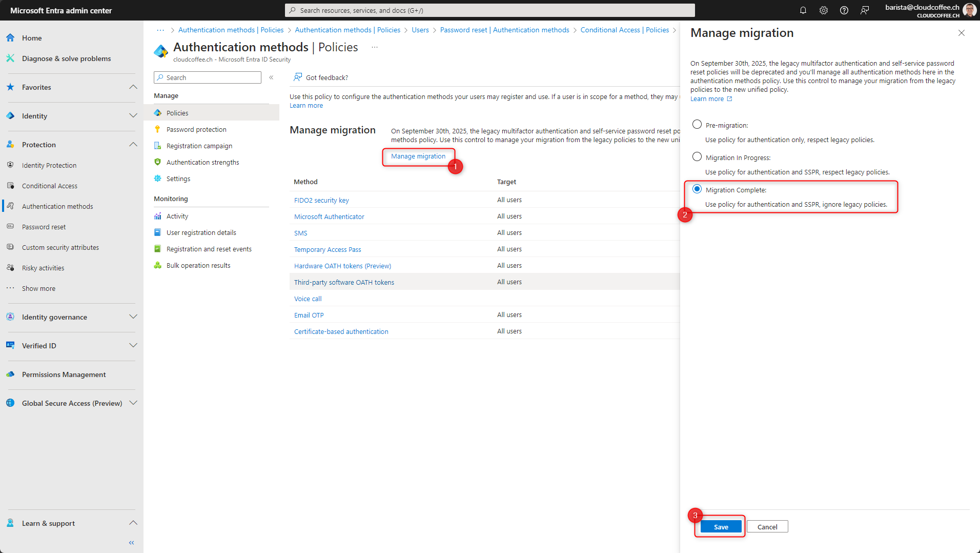Select the Pre-migration option
Image resolution: width=980 pixels, height=553 pixels.
click(x=697, y=124)
